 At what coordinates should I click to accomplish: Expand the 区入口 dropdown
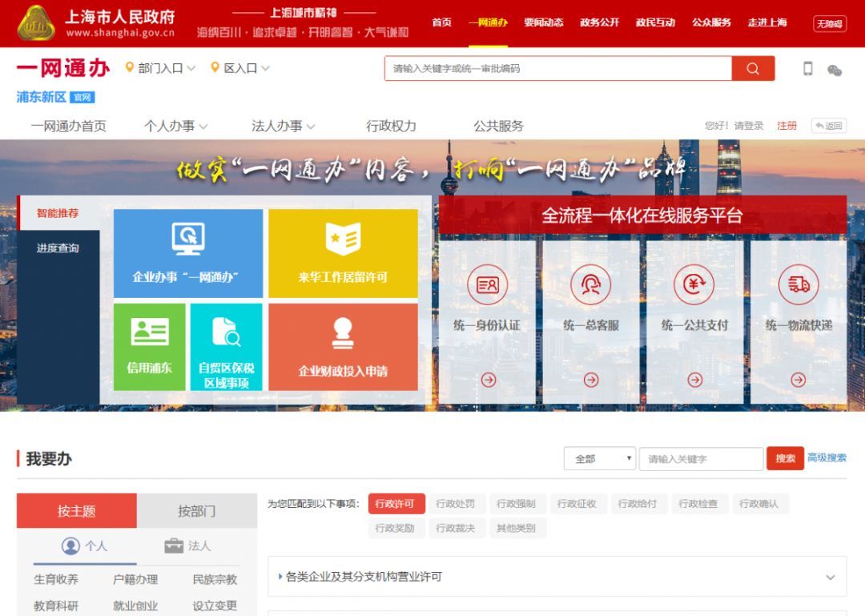tap(265, 68)
